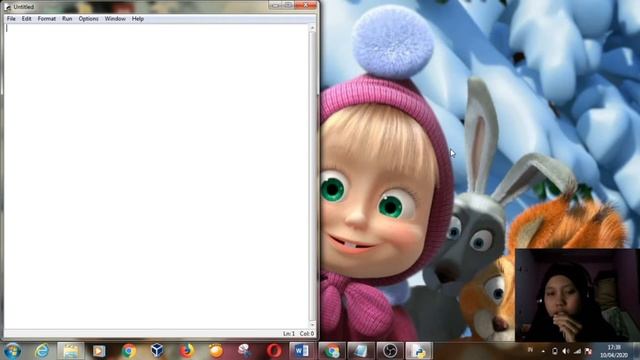Click the Col: 0 status bar indicator

click(x=307, y=333)
